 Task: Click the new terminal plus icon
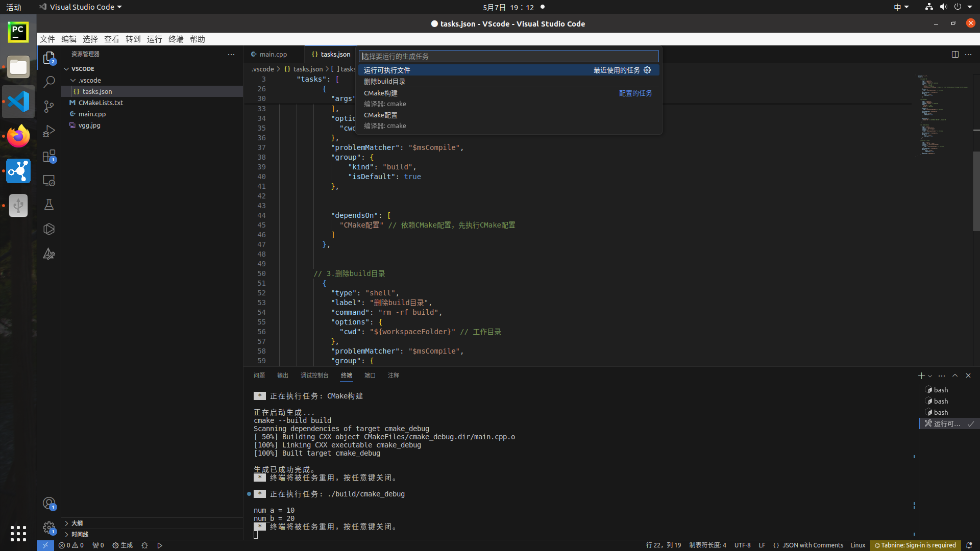click(920, 375)
